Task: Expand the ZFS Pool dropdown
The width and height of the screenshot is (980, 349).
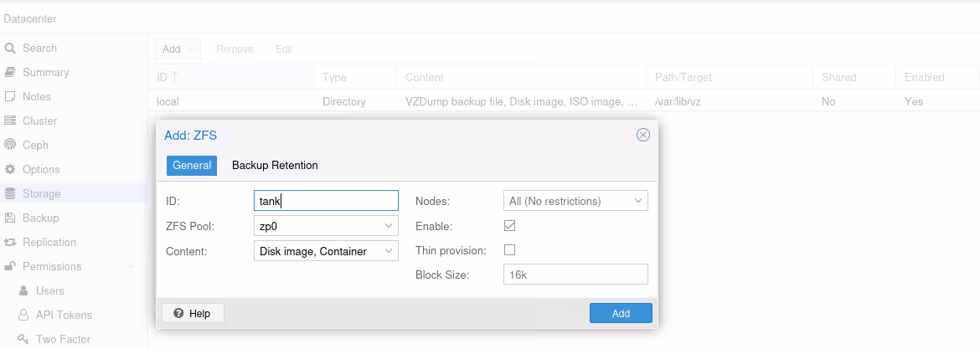Action: coord(389,226)
